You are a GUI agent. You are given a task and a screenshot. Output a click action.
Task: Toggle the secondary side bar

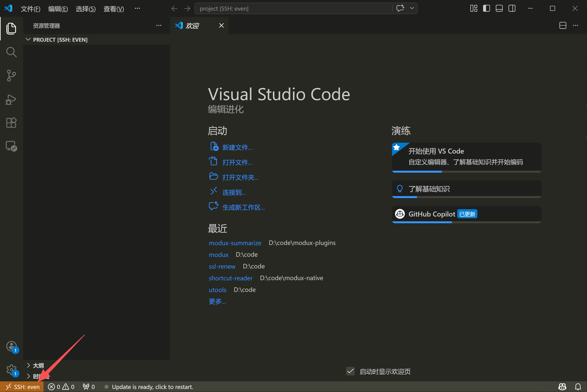[x=512, y=8]
